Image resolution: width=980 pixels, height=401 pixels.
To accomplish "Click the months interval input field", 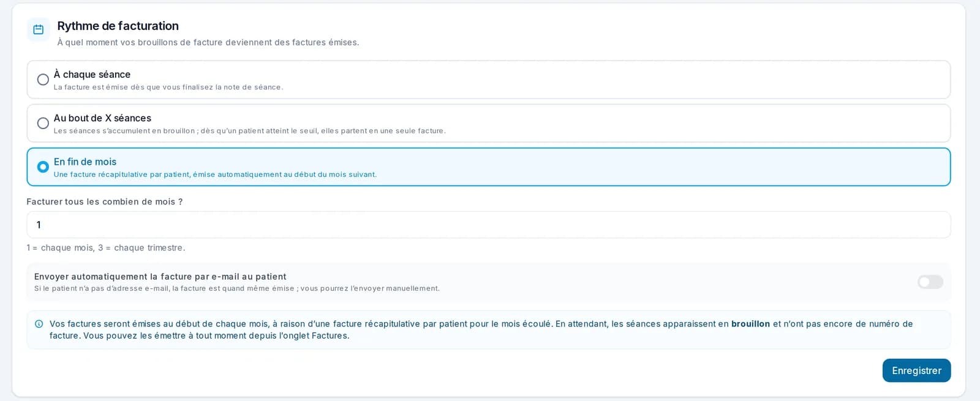I will click(x=488, y=225).
